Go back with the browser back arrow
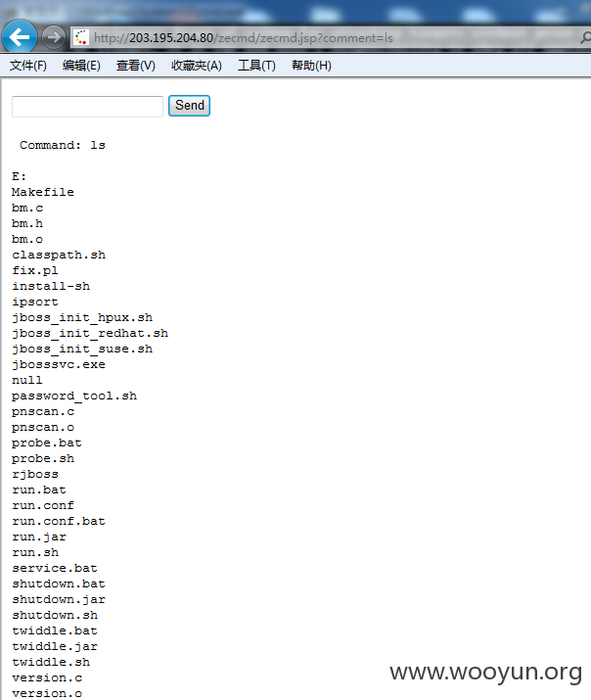This screenshot has height=700, width=591. [x=20, y=36]
